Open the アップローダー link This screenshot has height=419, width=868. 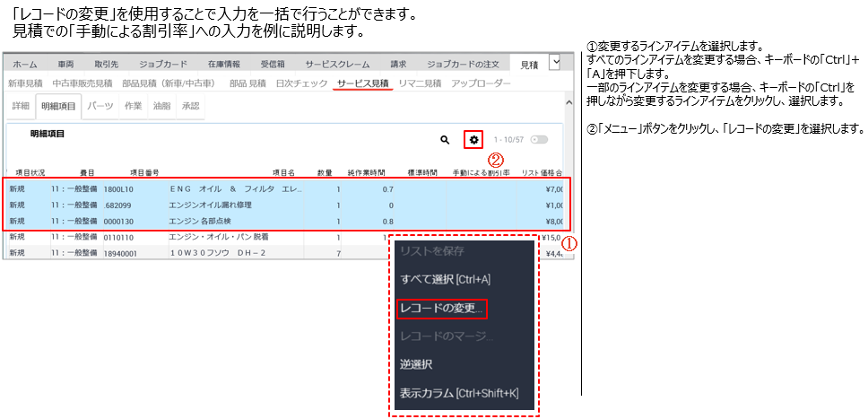(481, 83)
